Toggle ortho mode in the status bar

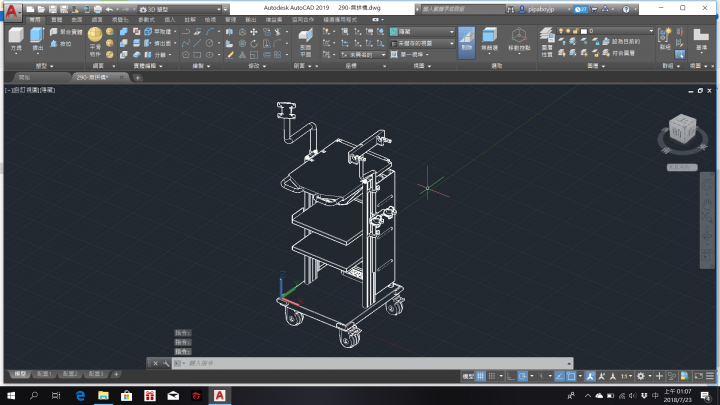coord(511,376)
